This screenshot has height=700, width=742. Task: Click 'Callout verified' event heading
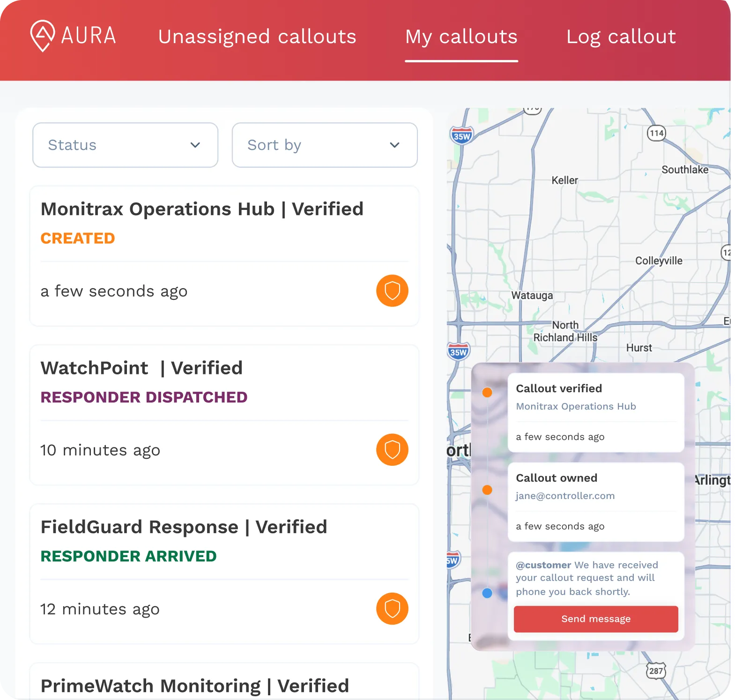(x=559, y=388)
